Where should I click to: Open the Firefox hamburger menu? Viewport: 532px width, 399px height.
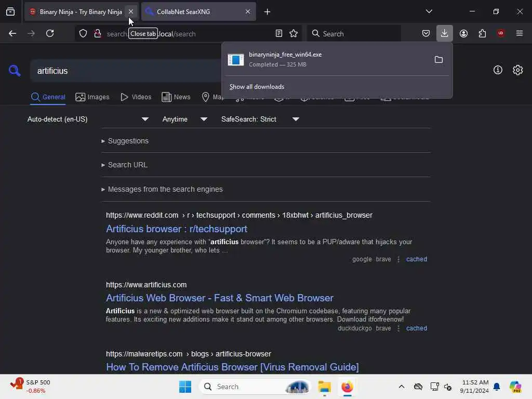[x=520, y=33]
